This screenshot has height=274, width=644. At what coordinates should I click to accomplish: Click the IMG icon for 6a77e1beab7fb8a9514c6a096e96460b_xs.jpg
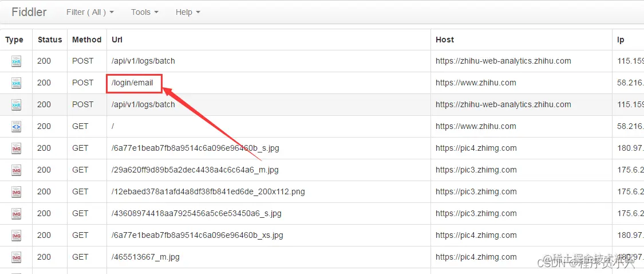[x=16, y=236]
